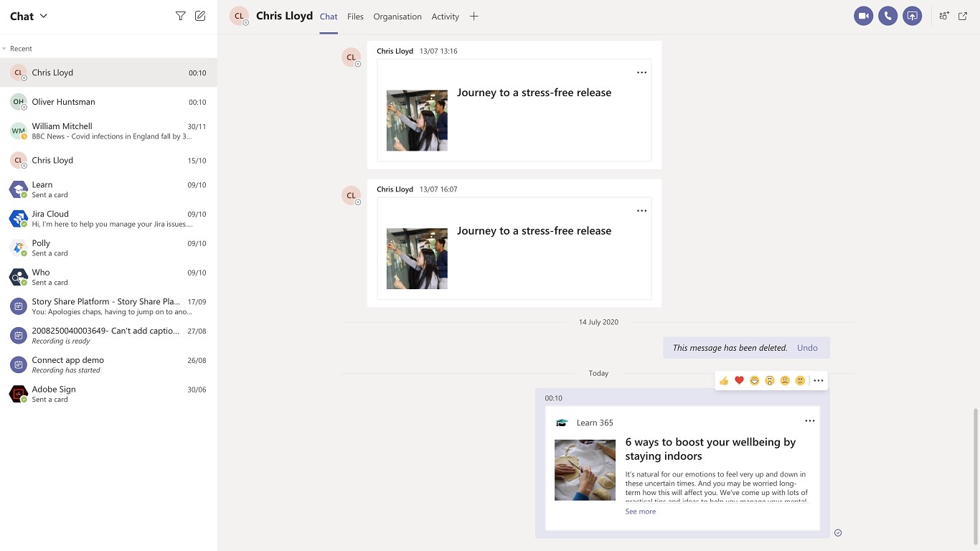Image resolution: width=980 pixels, height=551 pixels.
Task: Click Learn 365 graduation cap icon
Action: [562, 423]
